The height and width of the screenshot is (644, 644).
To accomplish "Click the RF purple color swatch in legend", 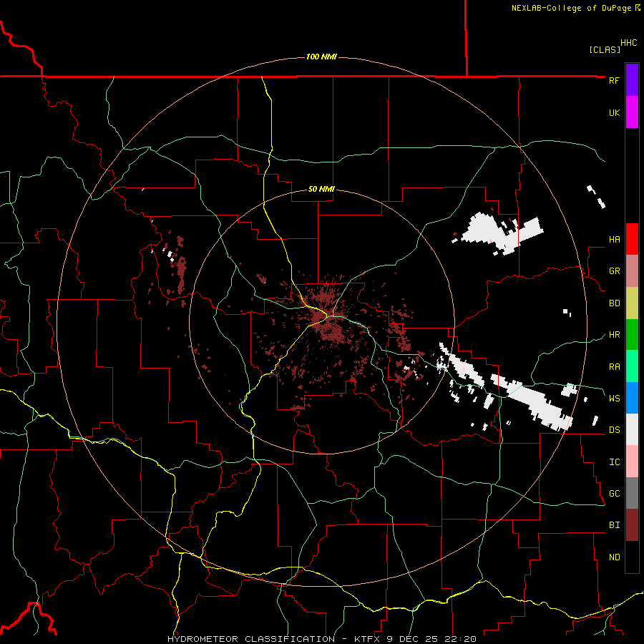I will 632,80.
